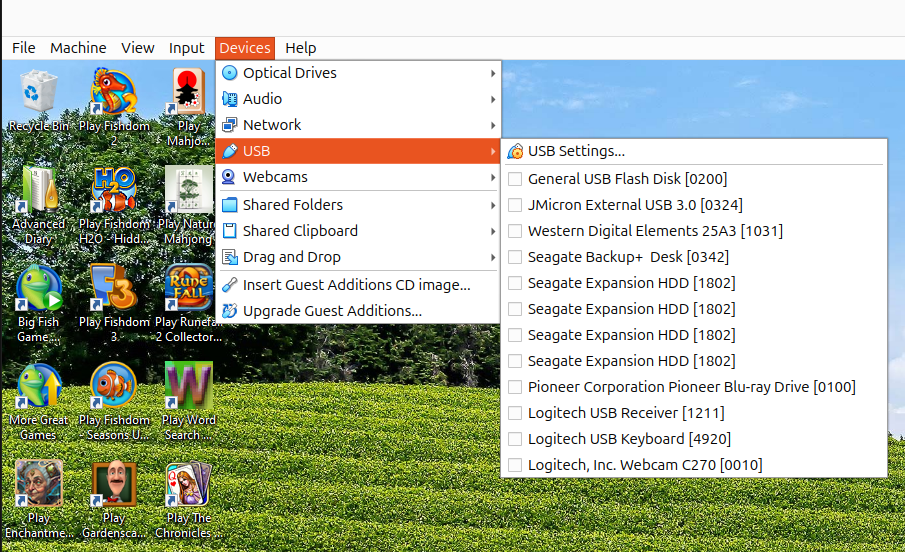Click the Drag and Drop icon
The height and width of the screenshot is (552, 905).
(230, 257)
